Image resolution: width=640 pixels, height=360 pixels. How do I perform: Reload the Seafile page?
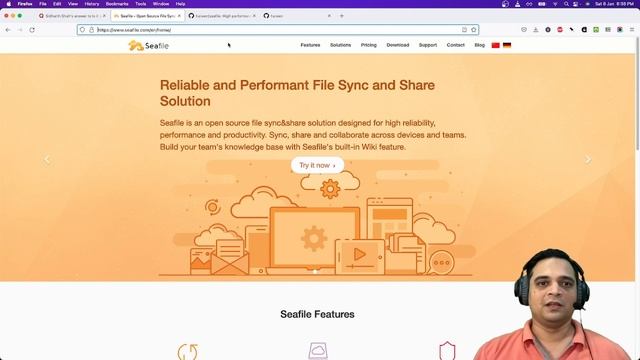pos(32,30)
